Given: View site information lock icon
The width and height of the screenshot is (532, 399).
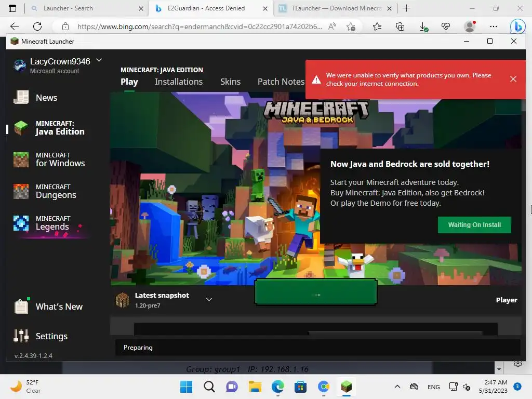Looking at the screenshot, I should pos(65,26).
